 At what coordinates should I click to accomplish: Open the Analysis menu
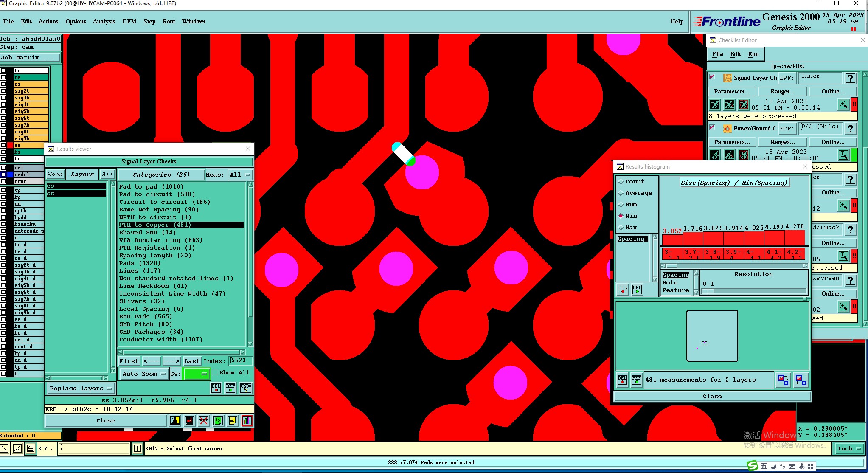pos(104,21)
